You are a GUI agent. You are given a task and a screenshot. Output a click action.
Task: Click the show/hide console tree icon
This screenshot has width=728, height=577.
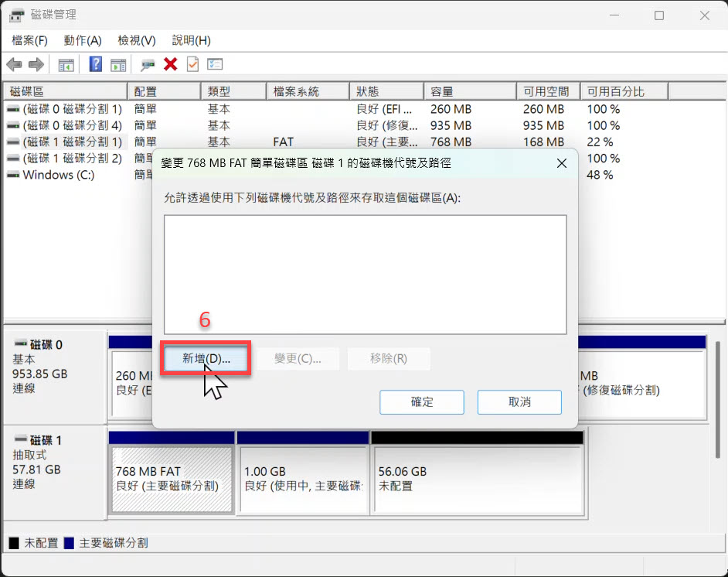pyautogui.click(x=66, y=64)
